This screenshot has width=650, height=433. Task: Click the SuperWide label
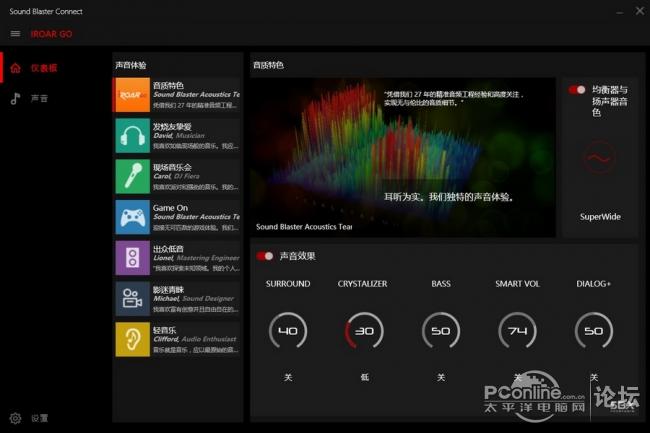point(600,217)
